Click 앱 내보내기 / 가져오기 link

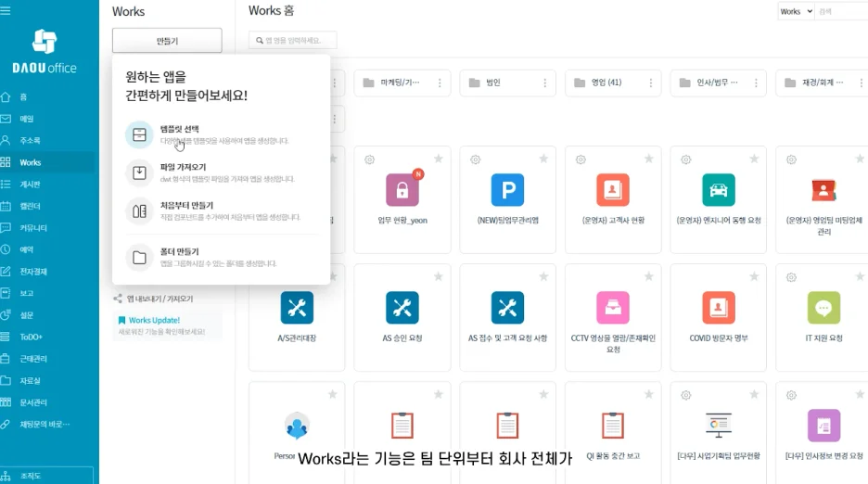tap(153, 299)
